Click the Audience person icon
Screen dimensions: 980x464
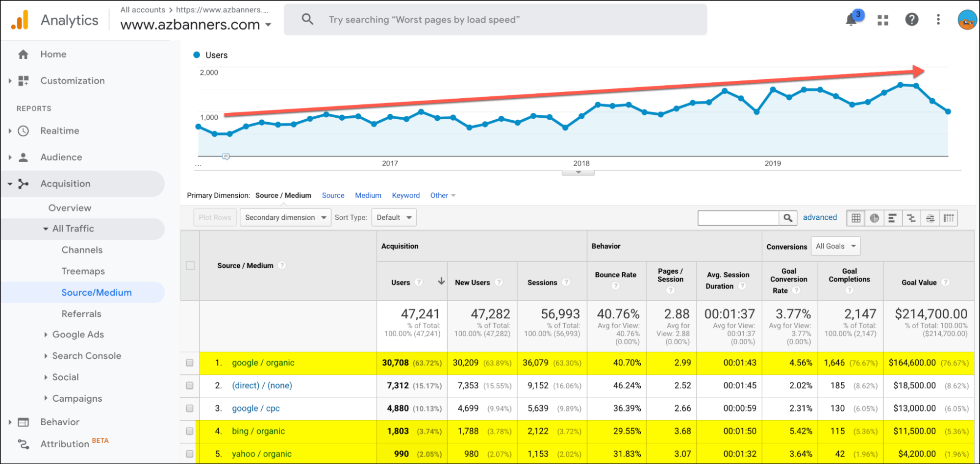point(23,157)
